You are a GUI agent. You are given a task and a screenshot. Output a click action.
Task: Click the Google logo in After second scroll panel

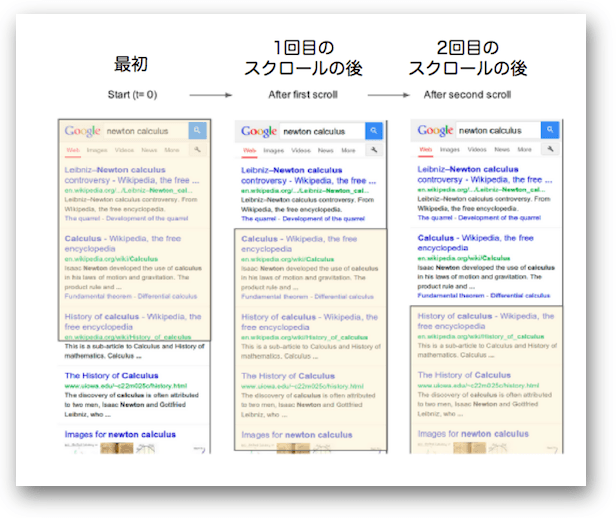coord(435,130)
